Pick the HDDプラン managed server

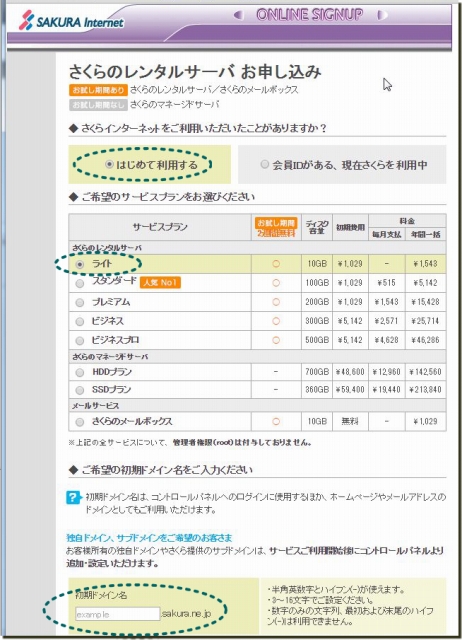click(x=80, y=372)
